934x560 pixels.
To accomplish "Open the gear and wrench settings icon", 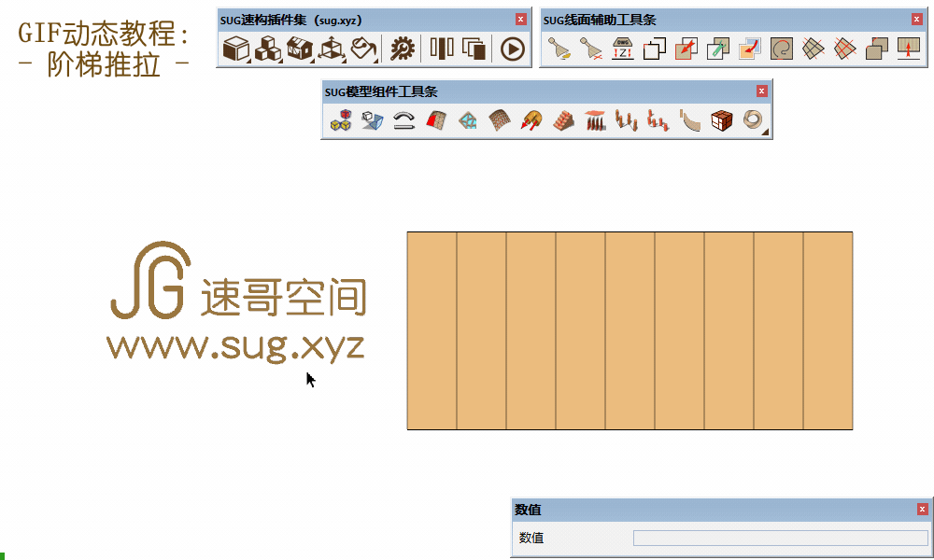I will (x=402, y=49).
